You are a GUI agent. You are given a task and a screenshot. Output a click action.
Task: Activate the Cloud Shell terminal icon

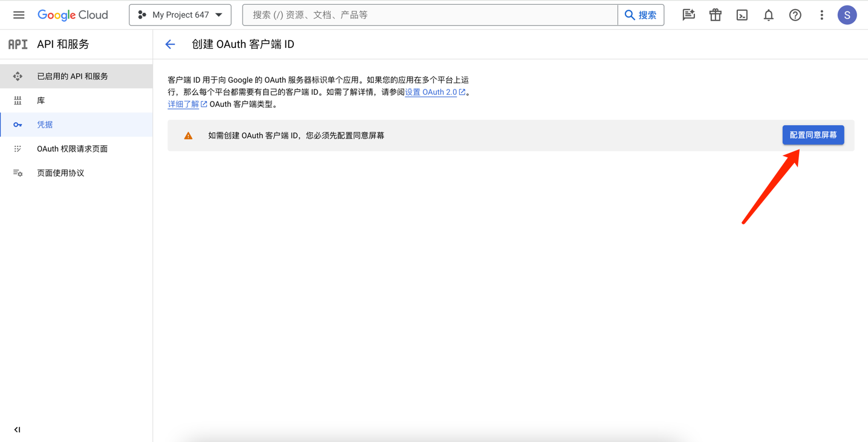tap(742, 15)
